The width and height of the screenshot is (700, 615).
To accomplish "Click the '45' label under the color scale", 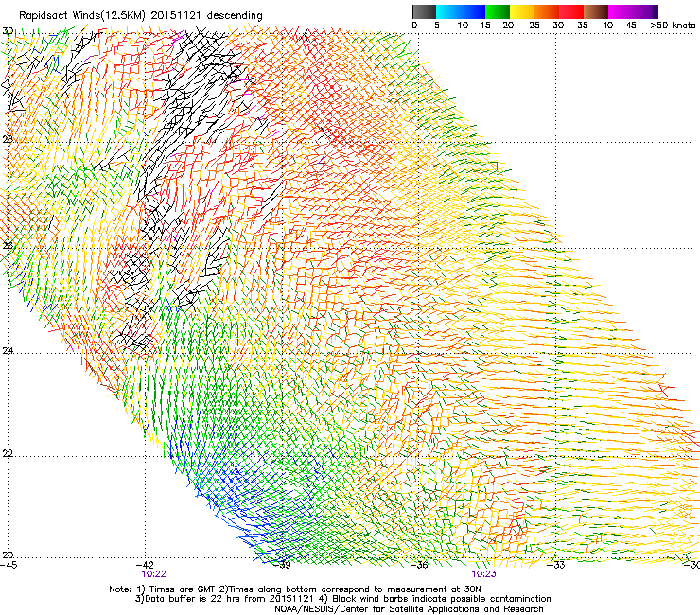I will pos(631,26).
